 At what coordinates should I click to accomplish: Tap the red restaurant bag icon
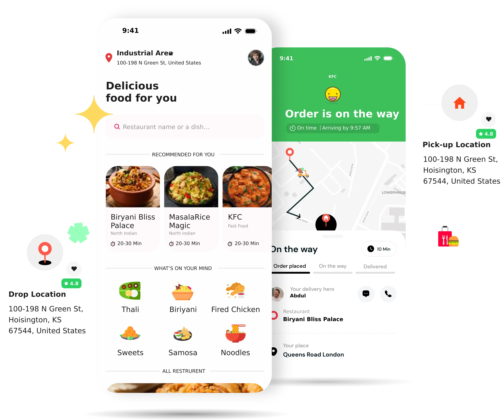tap(445, 237)
